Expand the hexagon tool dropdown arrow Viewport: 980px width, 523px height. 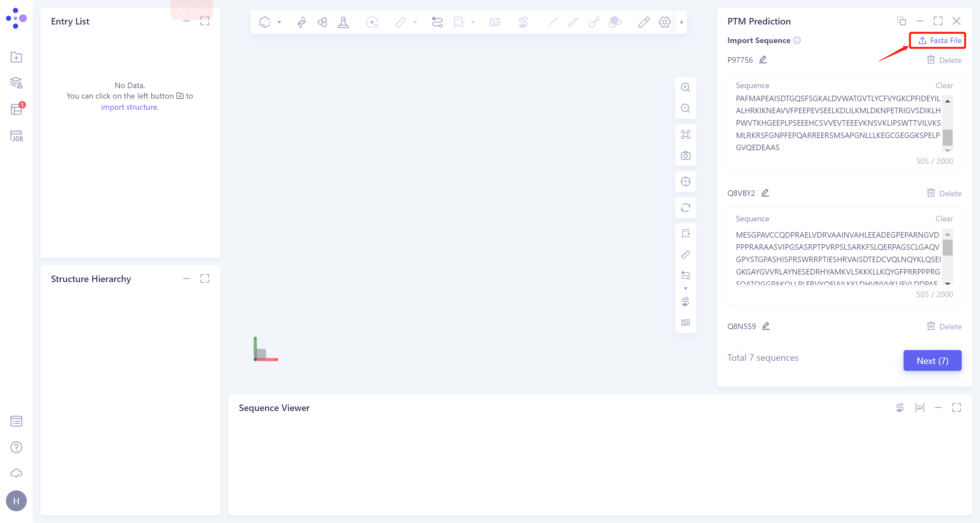pyautogui.click(x=279, y=22)
